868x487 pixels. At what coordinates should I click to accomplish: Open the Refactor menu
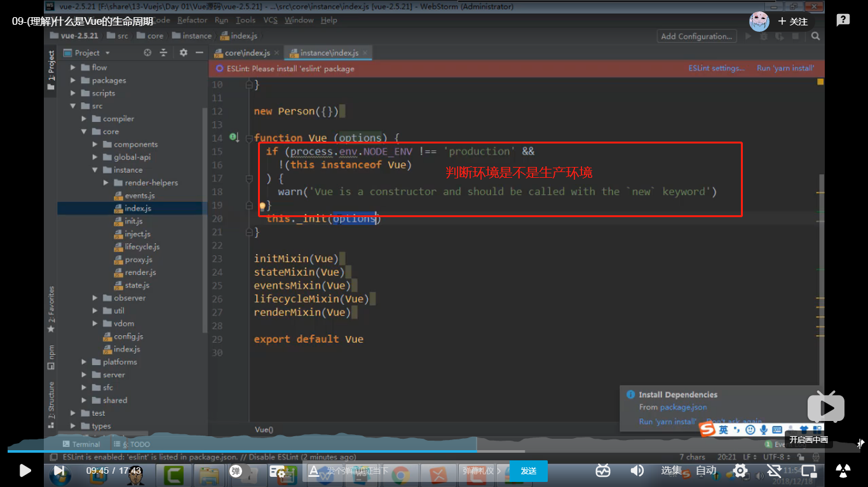tap(193, 20)
